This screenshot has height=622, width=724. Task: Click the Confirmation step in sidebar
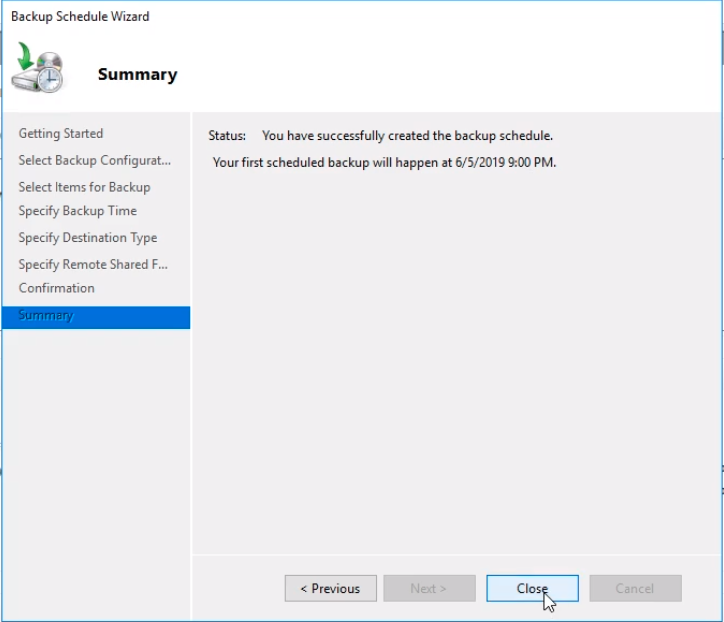(x=56, y=288)
